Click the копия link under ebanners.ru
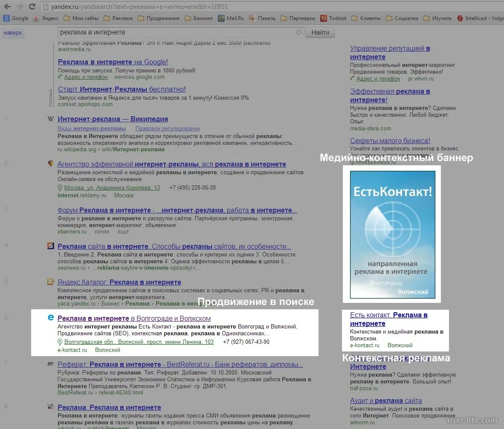This screenshot has height=429, width=504. (x=101, y=231)
